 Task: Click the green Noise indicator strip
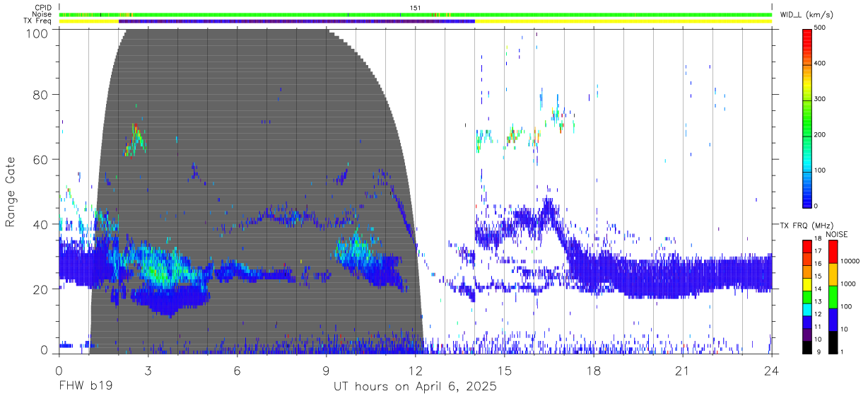click(x=416, y=14)
